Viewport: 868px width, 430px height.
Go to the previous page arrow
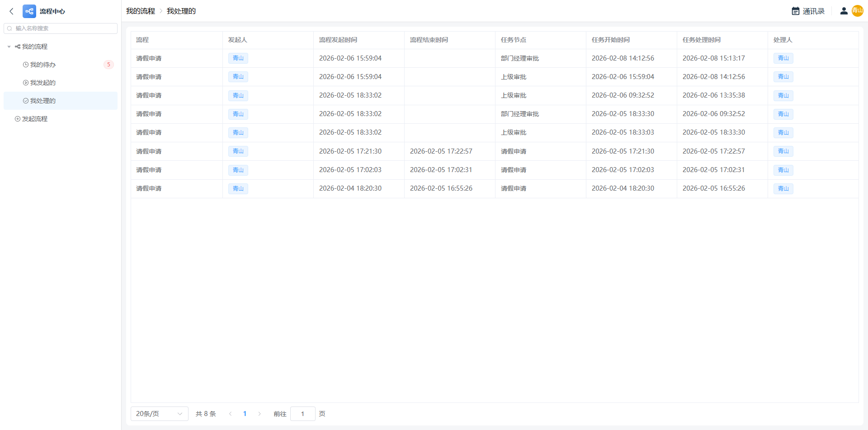(230, 414)
